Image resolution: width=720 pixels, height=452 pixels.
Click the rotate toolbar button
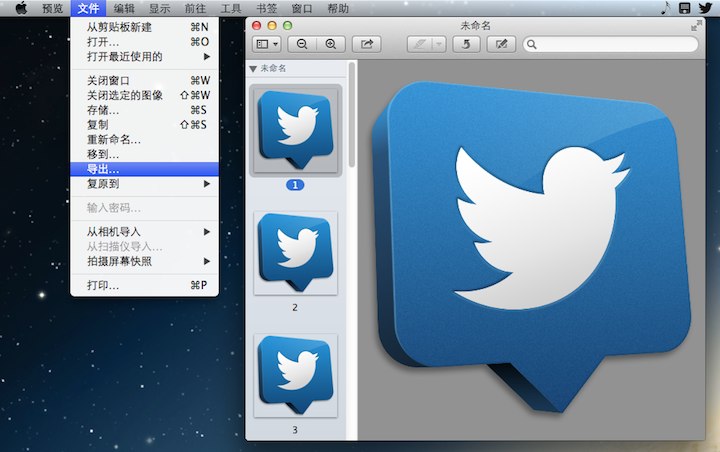[466, 44]
